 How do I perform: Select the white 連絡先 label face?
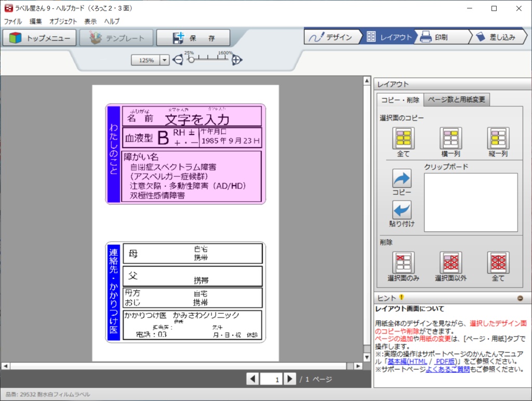pos(185,292)
